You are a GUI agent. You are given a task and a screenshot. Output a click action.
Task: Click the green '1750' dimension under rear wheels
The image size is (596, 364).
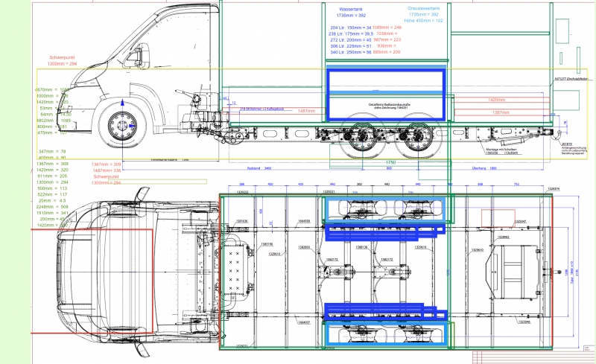pos(390,162)
